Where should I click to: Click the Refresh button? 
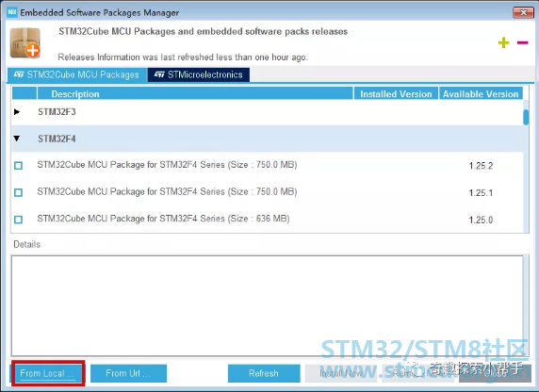(x=264, y=373)
